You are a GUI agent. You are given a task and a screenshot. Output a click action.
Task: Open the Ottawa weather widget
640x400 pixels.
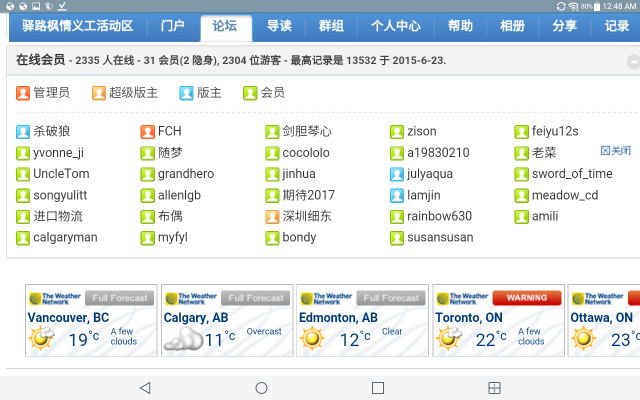(x=603, y=320)
